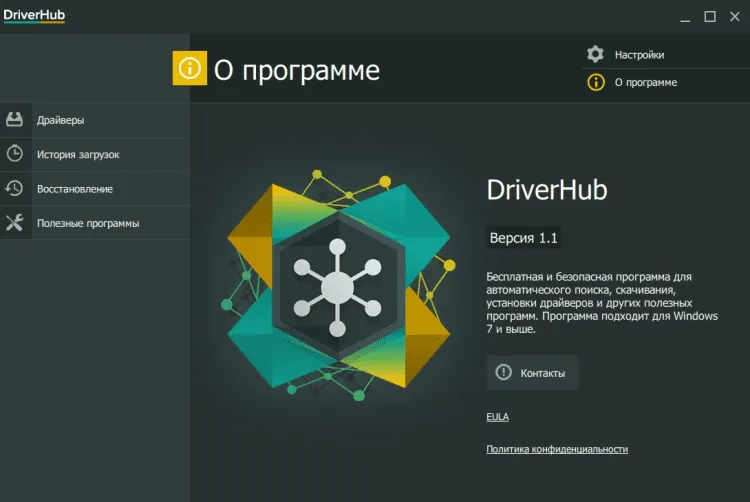
Task: Click the DriverHub logo in title bar
Action: pyautogui.click(x=34, y=15)
